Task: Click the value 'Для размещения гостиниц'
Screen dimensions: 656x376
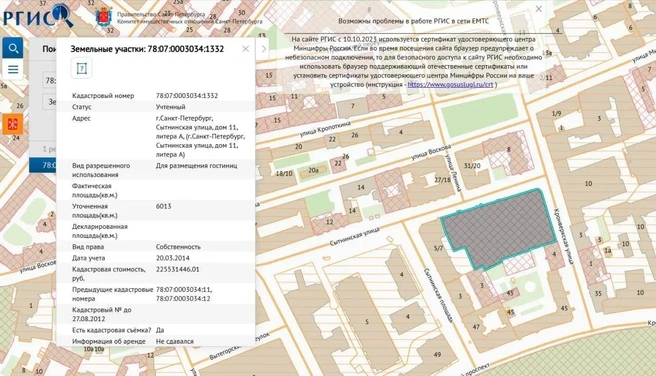Action: click(x=197, y=166)
